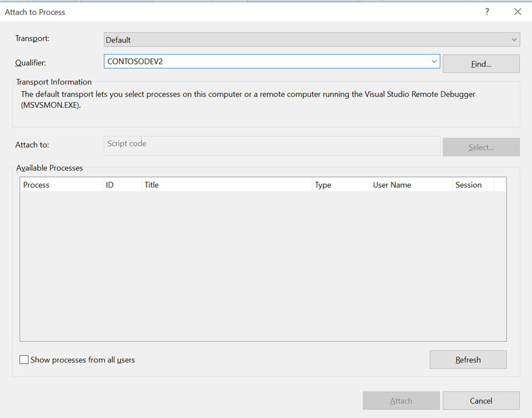The height and width of the screenshot is (418, 532).
Task: Click the User Name column header
Action: point(410,185)
